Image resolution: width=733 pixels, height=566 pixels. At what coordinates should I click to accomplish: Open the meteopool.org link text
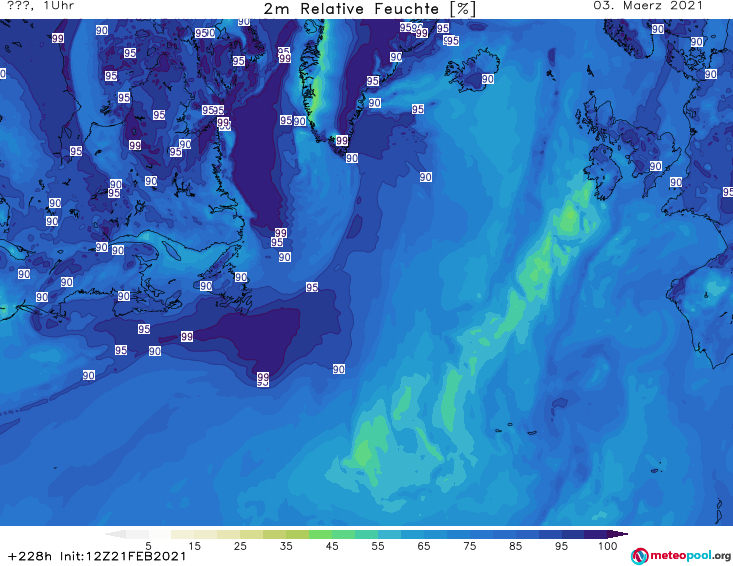click(x=690, y=556)
